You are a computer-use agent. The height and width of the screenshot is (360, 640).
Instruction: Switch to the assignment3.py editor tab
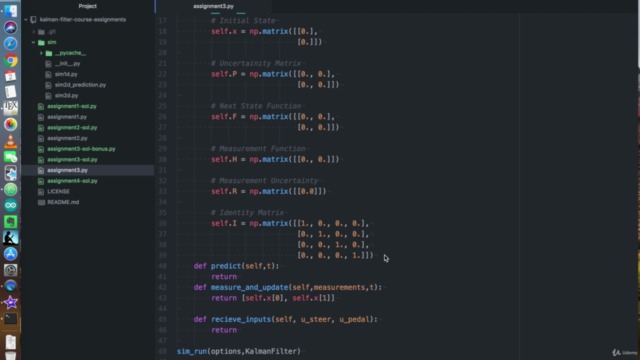pyautogui.click(x=213, y=6)
